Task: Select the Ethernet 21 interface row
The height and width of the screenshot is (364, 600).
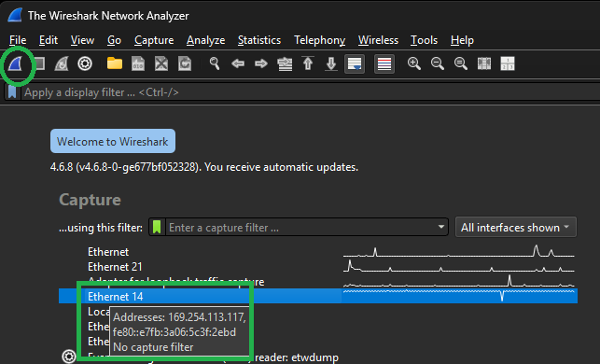Action: click(x=318, y=267)
